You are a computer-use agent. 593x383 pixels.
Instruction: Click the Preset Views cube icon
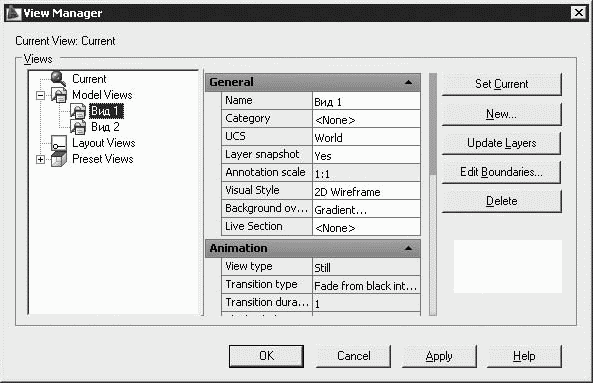[x=59, y=159]
